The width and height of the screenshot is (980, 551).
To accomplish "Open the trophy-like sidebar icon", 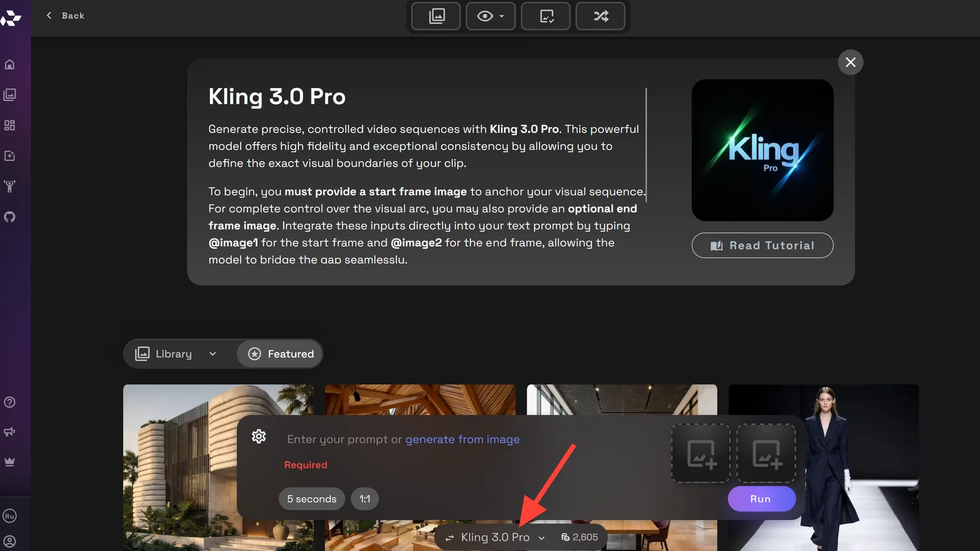I will (10, 186).
